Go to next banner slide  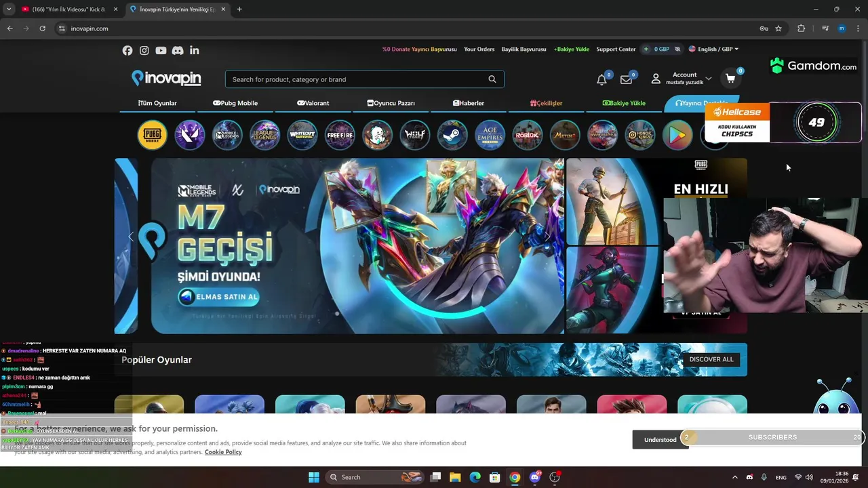pos(547,237)
